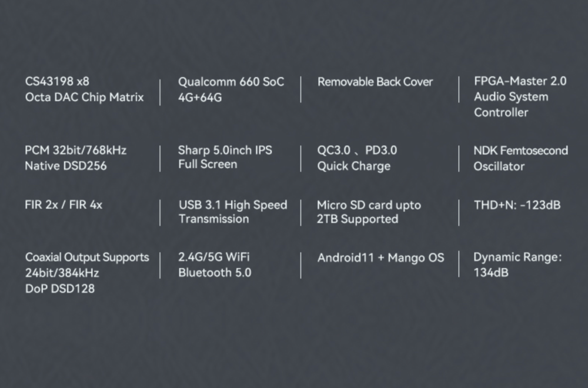
Task: Click the Coaxial Output Supports heading
Action: (x=87, y=257)
